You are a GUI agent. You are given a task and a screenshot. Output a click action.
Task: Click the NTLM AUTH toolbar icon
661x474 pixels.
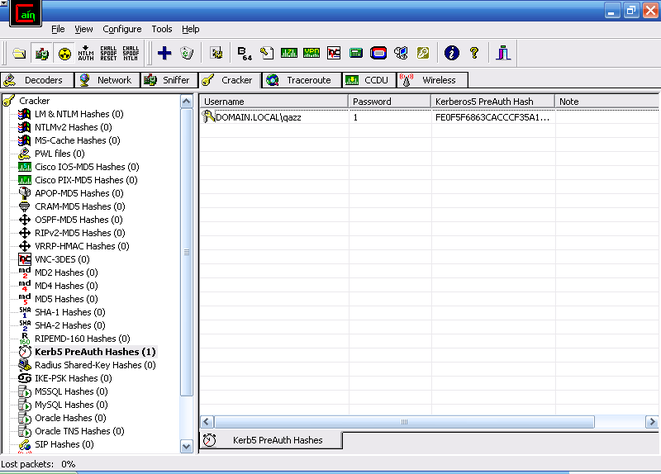tap(85, 53)
